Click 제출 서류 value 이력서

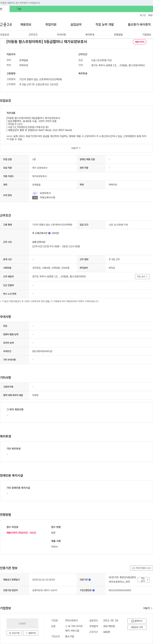(x=55, y=547)
